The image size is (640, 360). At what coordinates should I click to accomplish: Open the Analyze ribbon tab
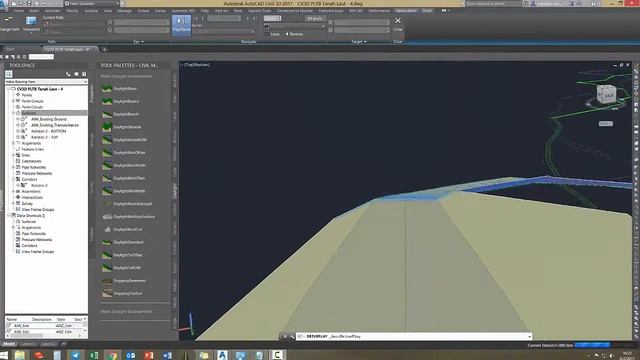pos(91,11)
